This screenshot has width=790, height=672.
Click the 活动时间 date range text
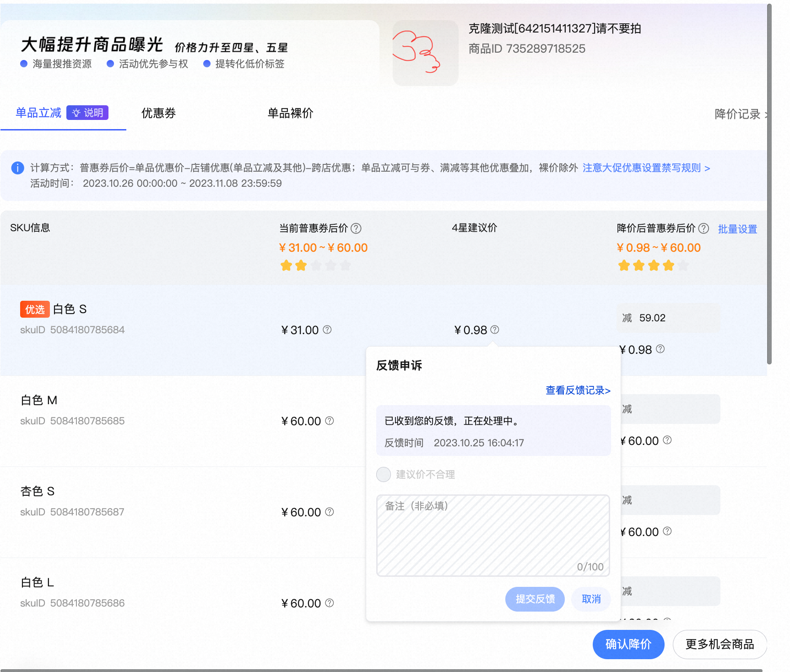pyautogui.click(x=182, y=183)
